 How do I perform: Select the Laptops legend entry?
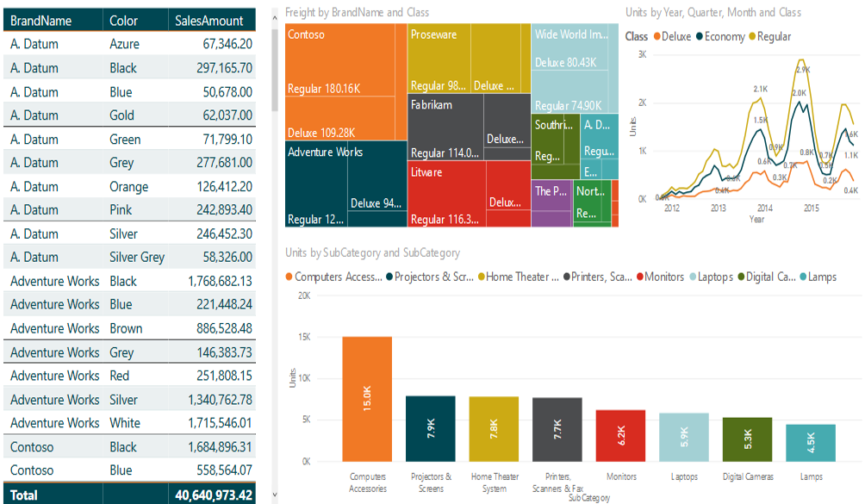[712, 277]
